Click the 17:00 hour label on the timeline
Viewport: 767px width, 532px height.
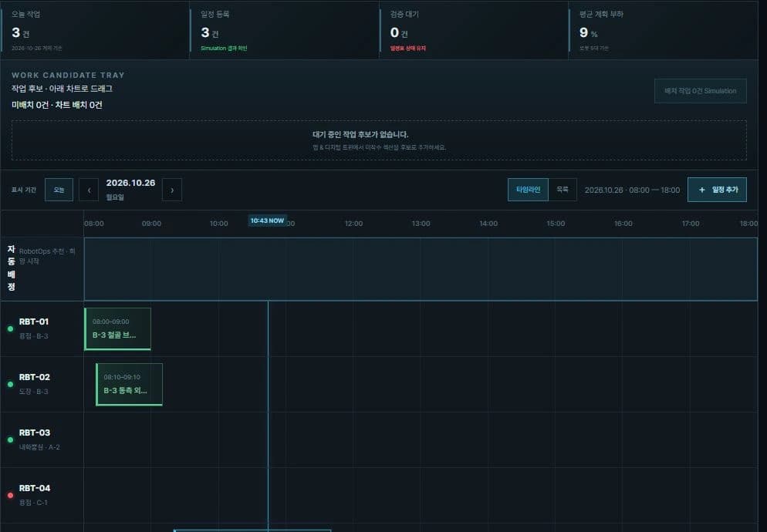pyautogui.click(x=691, y=224)
